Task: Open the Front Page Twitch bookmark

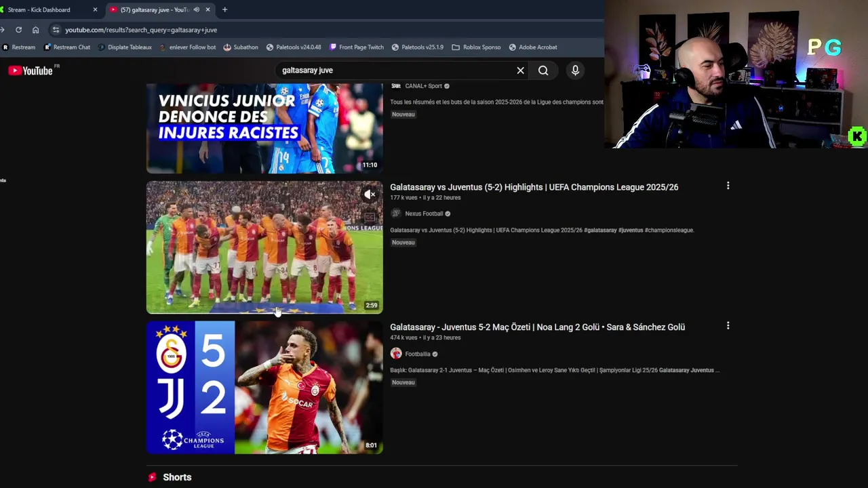Action: coord(357,47)
